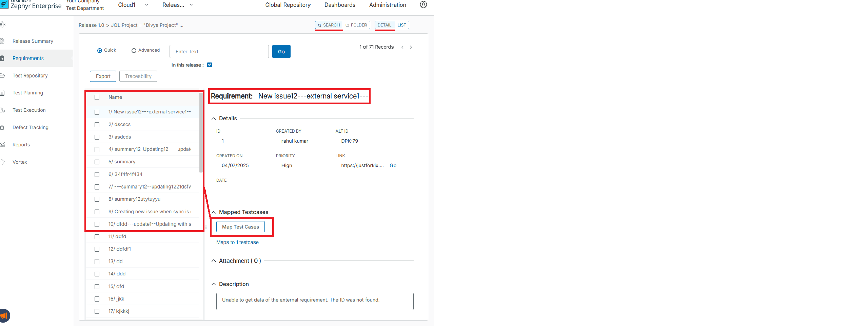The height and width of the screenshot is (326, 868).
Task: Switch to the LIST view tab
Action: [402, 25]
